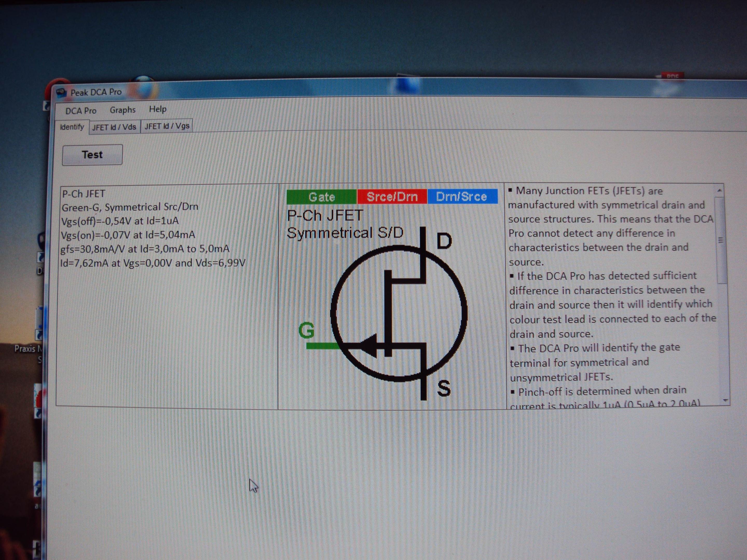Click 'gfs=30,8mA/V' result line

click(145, 249)
